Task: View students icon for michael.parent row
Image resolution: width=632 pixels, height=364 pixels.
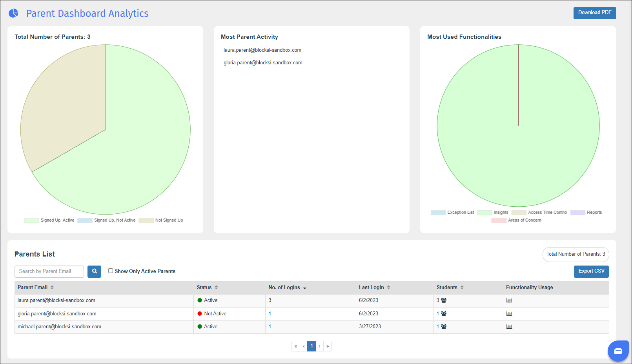Action: pyautogui.click(x=444, y=327)
